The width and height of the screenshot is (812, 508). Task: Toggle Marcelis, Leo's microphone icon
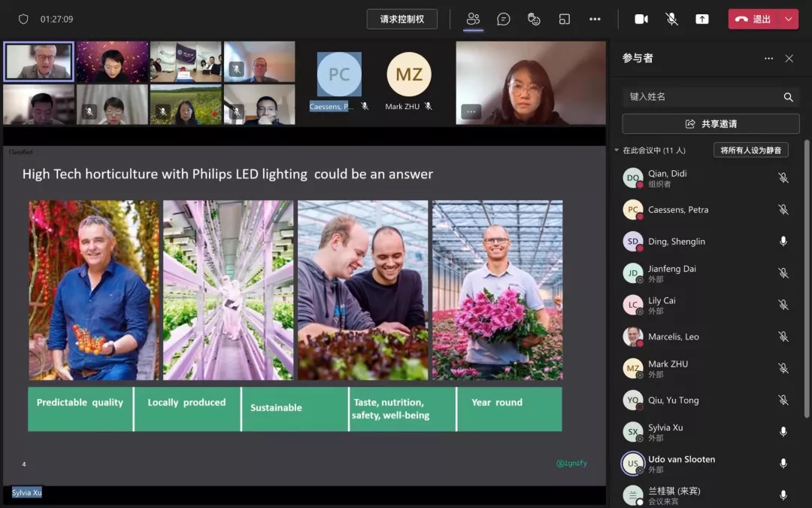click(x=783, y=337)
